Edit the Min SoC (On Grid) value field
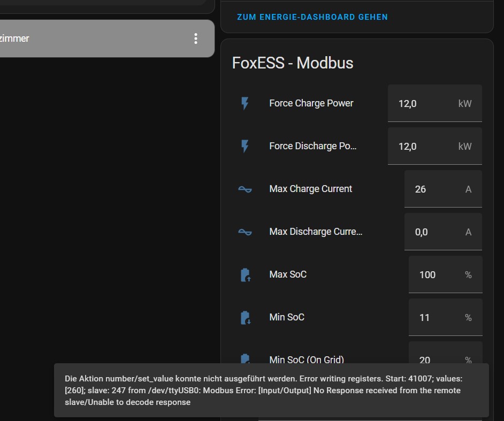Screen dimensions: 504x421 446,353
